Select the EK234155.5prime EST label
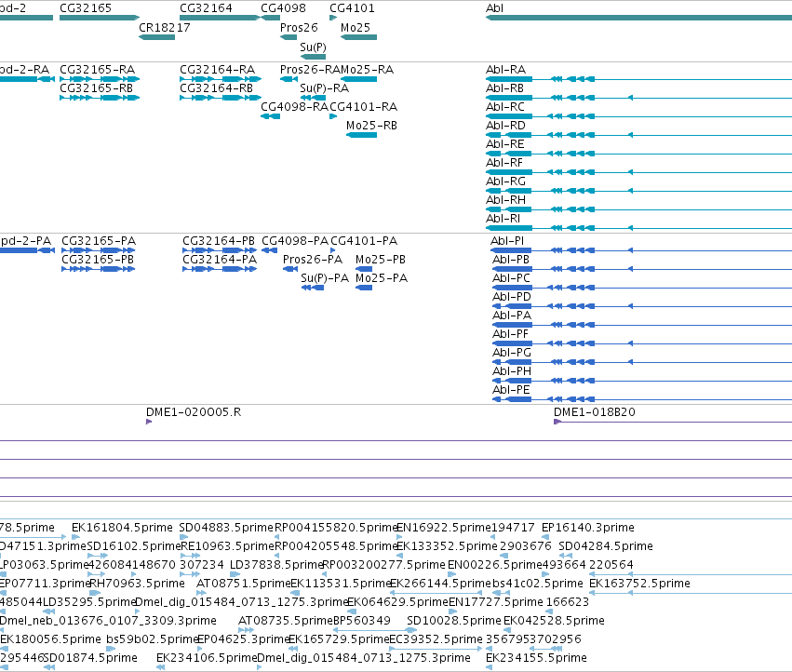 (536, 658)
